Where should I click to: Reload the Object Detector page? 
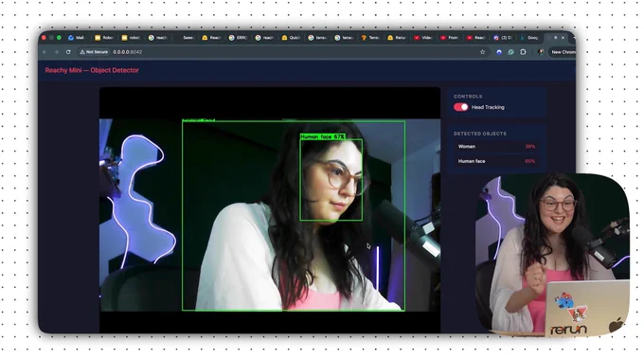68,52
